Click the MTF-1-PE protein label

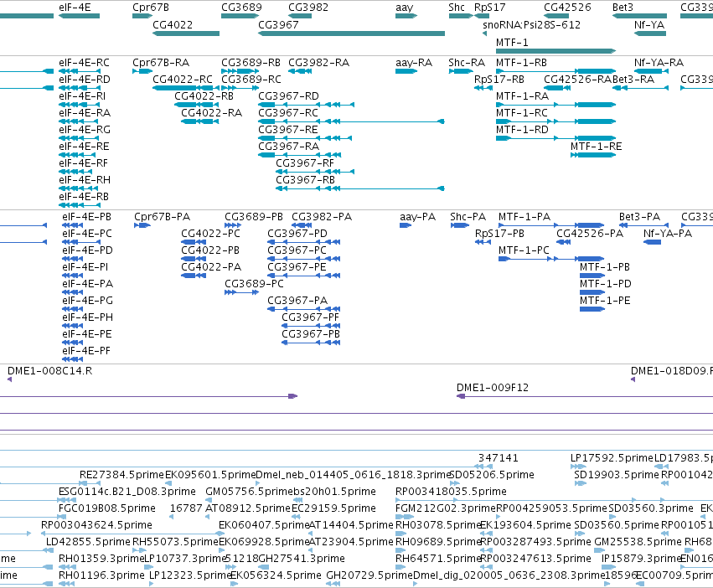[x=605, y=300]
